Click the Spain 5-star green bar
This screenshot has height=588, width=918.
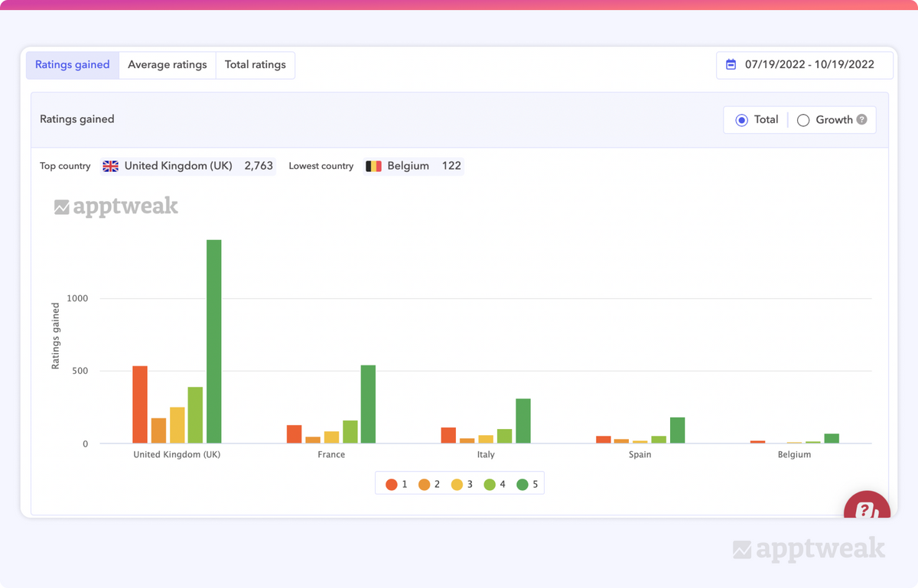click(677, 430)
